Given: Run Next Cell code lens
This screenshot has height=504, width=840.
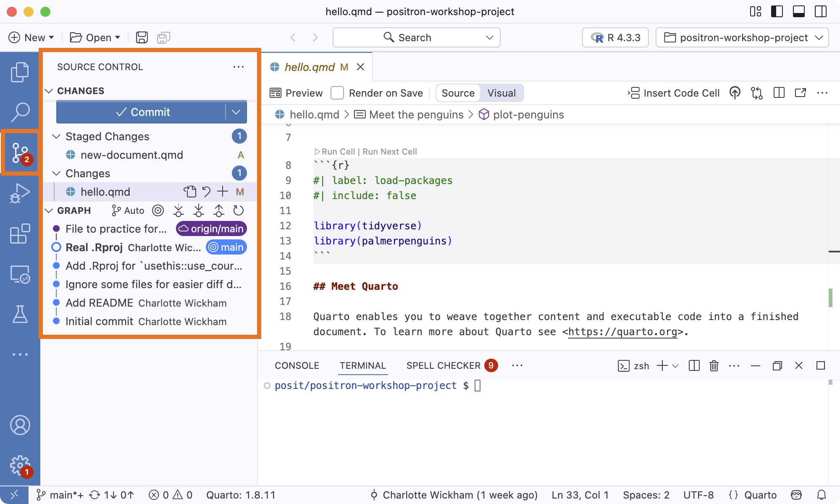Looking at the screenshot, I should pyautogui.click(x=389, y=152).
